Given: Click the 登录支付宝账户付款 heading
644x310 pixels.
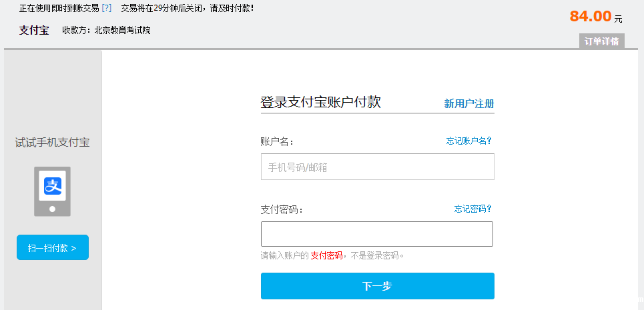Looking at the screenshot, I should point(320,103).
